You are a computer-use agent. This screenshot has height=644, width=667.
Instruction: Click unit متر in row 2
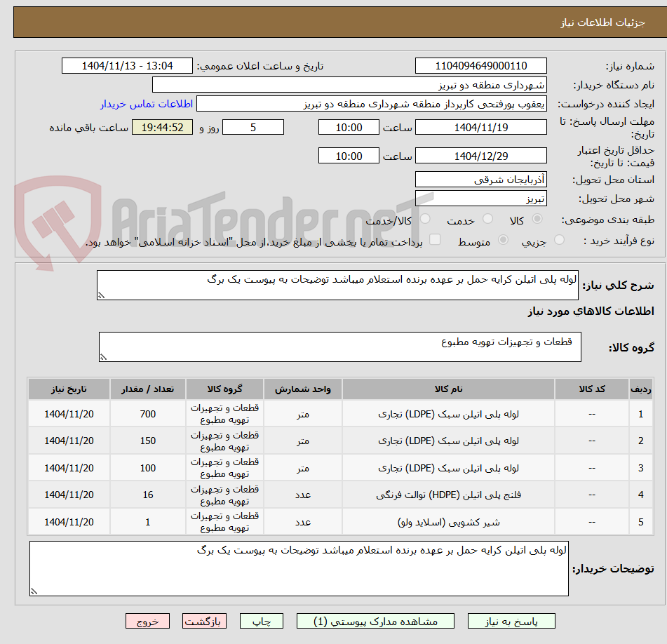coord(303,441)
